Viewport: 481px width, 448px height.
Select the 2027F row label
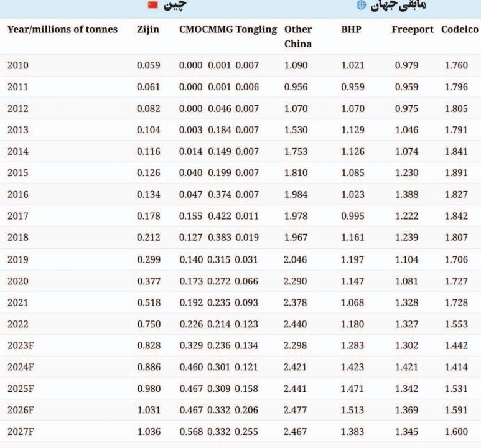click(21, 432)
